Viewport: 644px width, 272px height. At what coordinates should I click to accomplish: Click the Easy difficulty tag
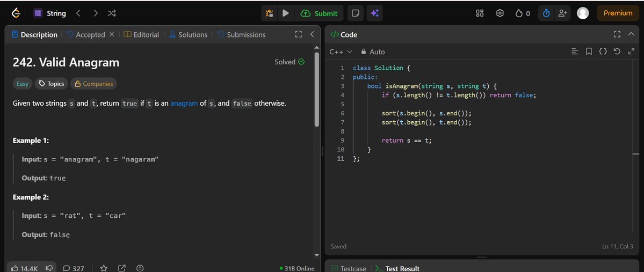[23, 84]
